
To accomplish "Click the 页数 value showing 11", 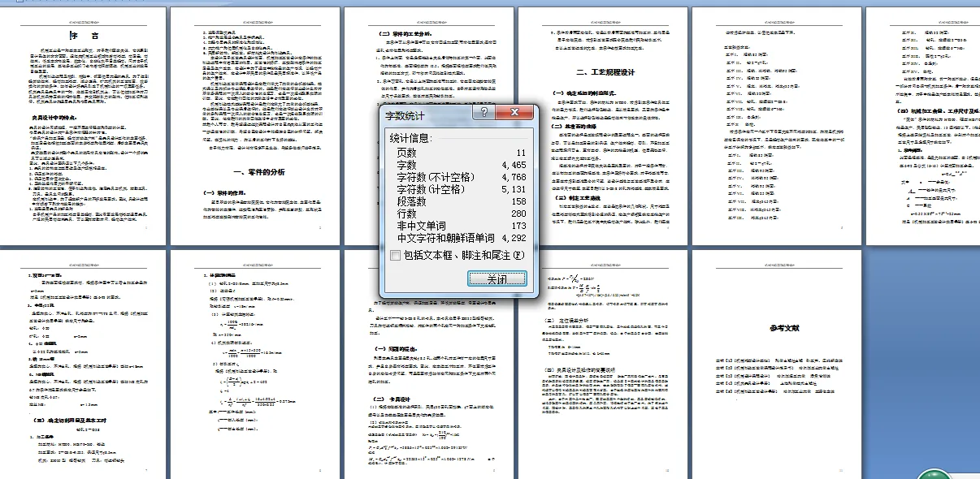I will coord(520,153).
